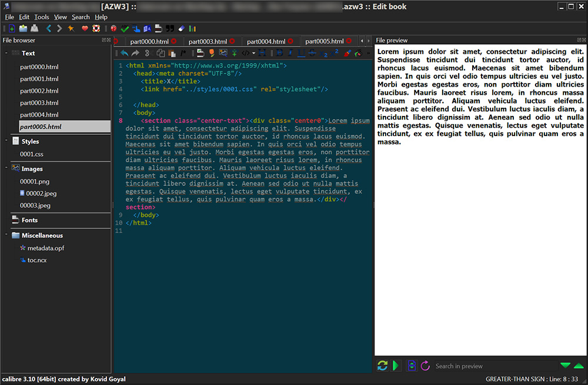
Task: Click the color text paintbrush icon
Action: (347, 53)
